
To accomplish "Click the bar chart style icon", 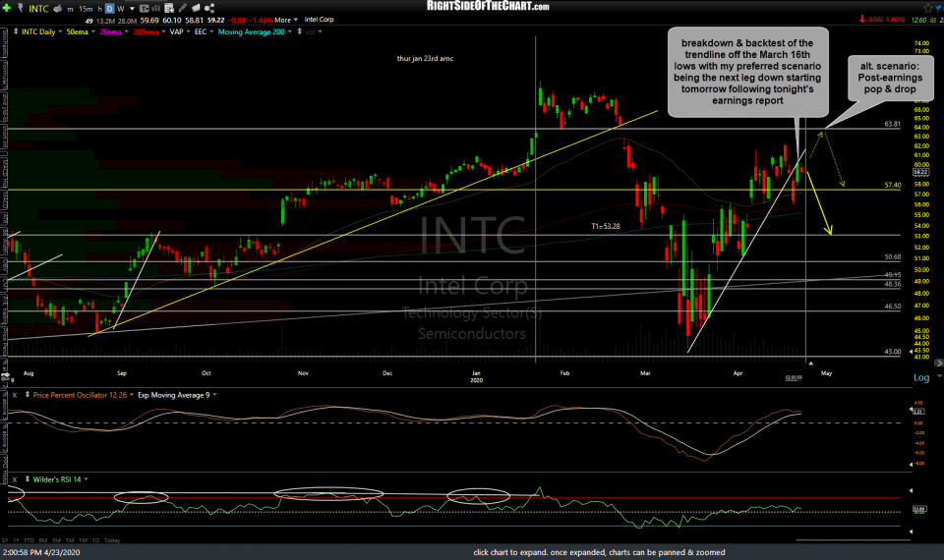I will pyautogui.click(x=156, y=9).
